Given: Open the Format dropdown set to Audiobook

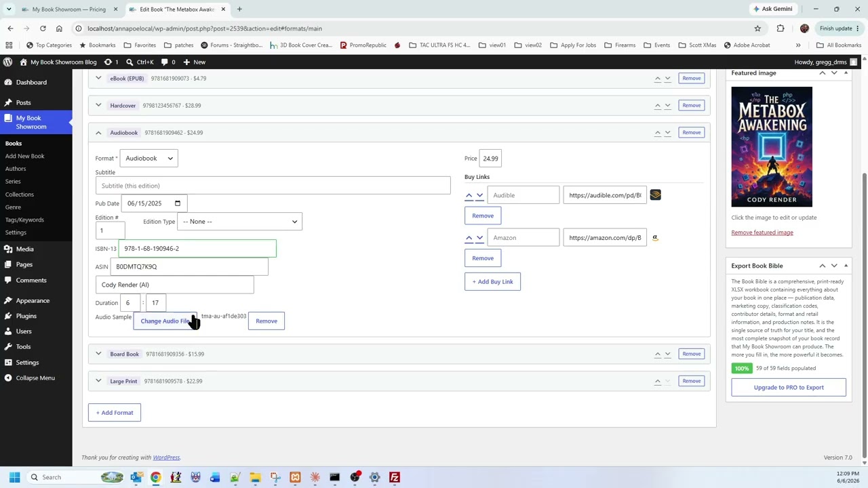Looking at the screenshot, I should coord(149,158).
